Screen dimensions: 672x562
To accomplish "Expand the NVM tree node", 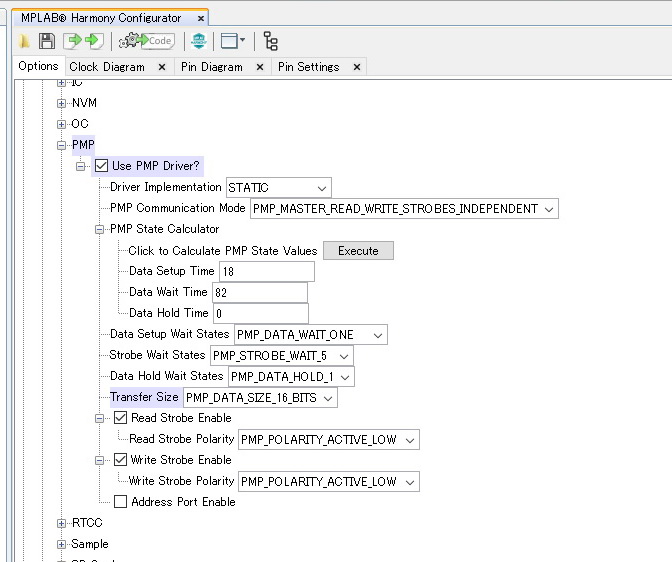I will [61, 103].
